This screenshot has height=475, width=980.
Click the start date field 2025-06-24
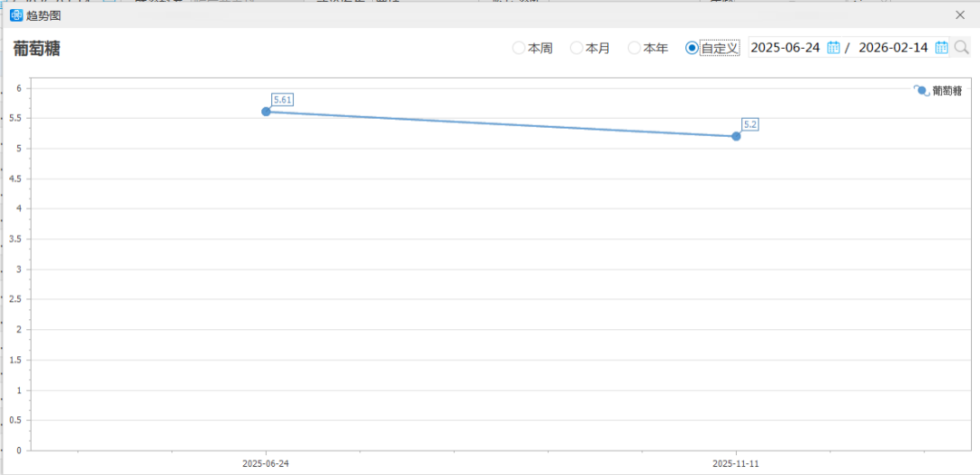tap(785, 48)
